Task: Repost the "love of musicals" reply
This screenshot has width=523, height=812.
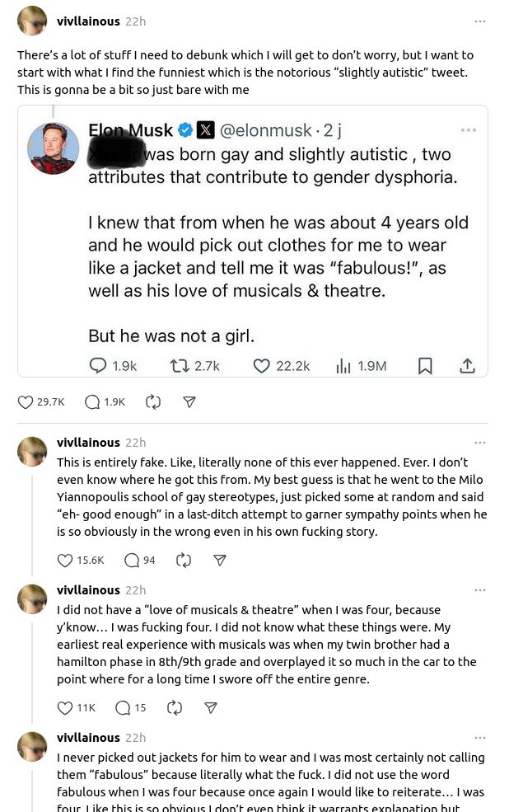Action: [175, 707]
